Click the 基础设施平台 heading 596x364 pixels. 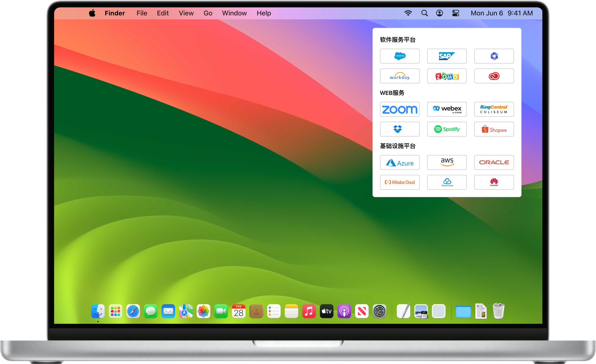point(398,146)
